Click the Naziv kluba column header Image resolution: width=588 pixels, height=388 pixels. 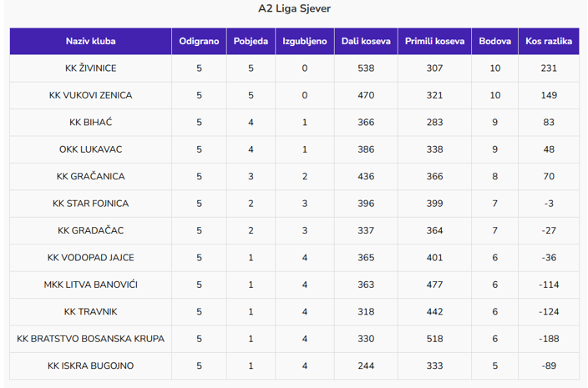(90, 41)
